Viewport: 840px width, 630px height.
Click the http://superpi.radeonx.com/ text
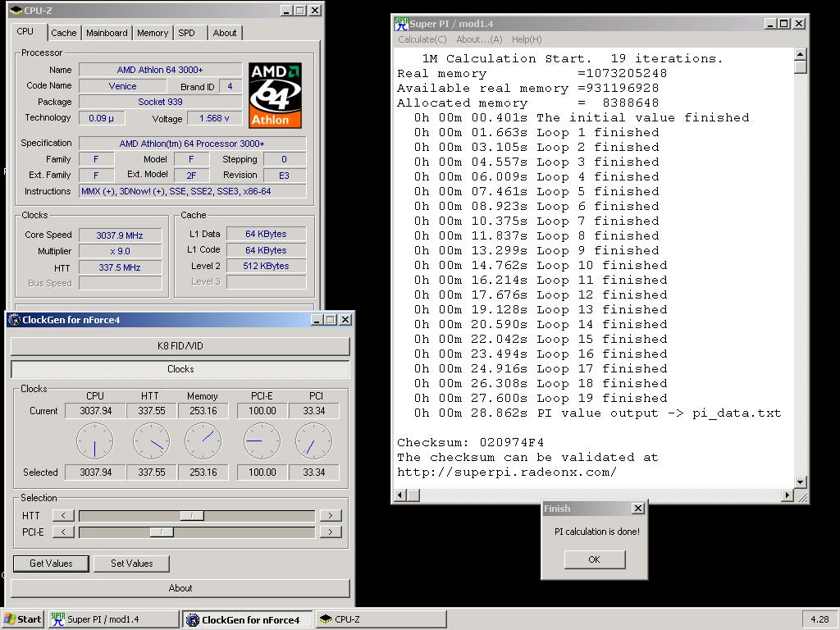(x=507, y=472)
